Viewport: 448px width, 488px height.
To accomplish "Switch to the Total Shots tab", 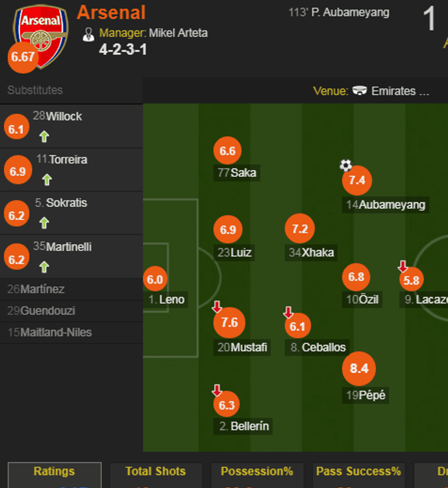I will (x=156, y=472).
